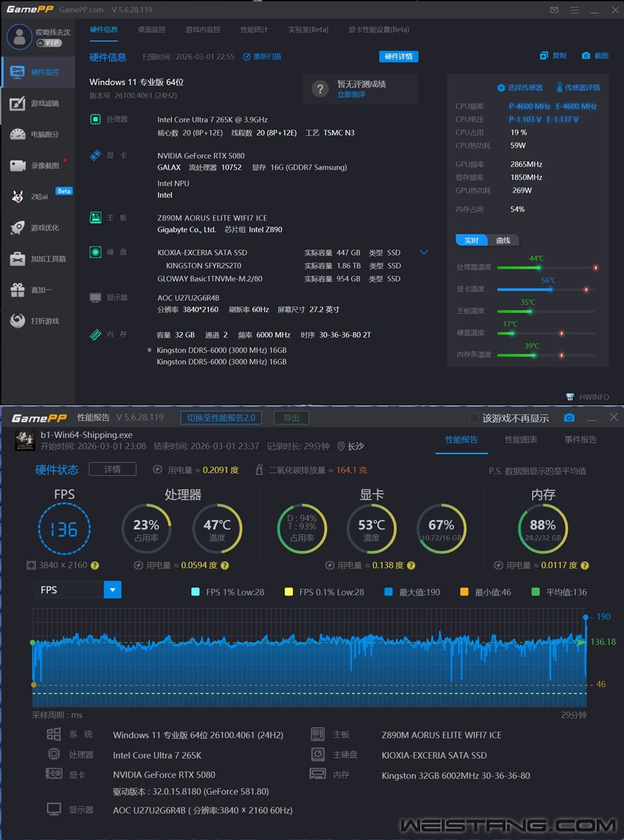The image size is (624, 840).
Task: Click the camera icon in report window
Action: 569,417
